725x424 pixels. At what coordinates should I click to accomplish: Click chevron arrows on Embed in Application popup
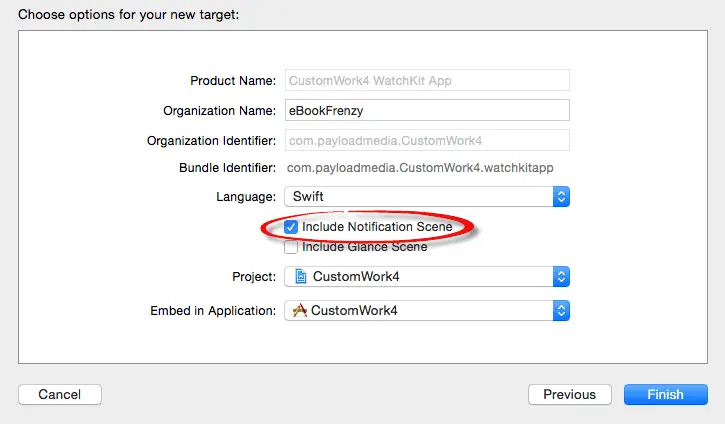[561, 311]
